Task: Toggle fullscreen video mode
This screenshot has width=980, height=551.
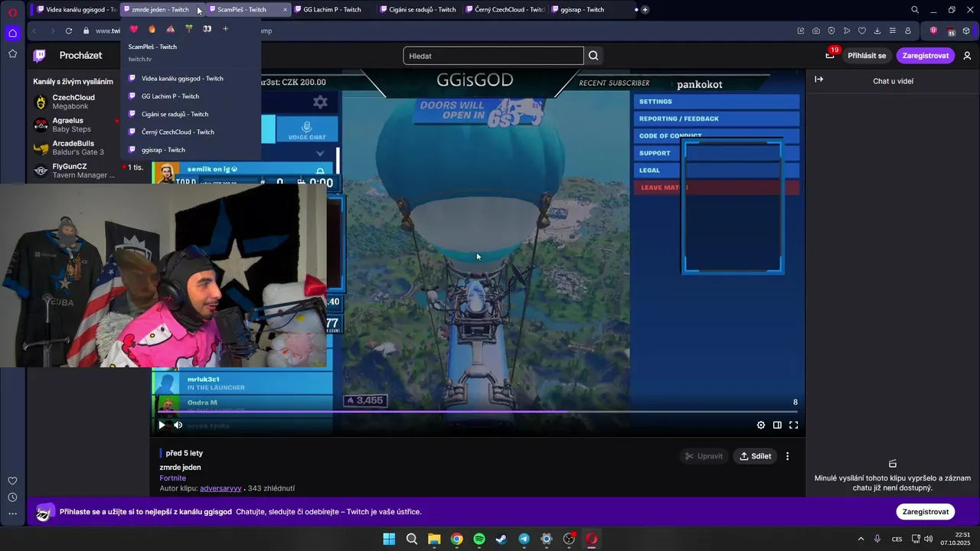Action: click(793, 425)
